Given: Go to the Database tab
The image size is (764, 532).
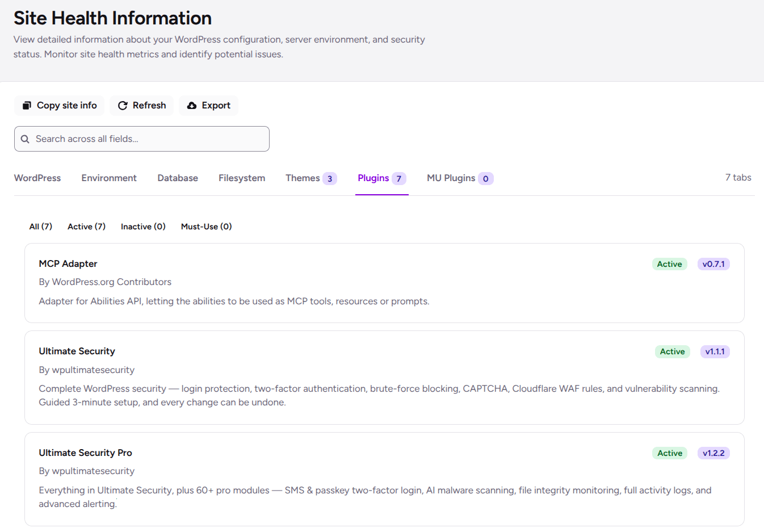Looking at the screenshot, I should coord(178,178).
